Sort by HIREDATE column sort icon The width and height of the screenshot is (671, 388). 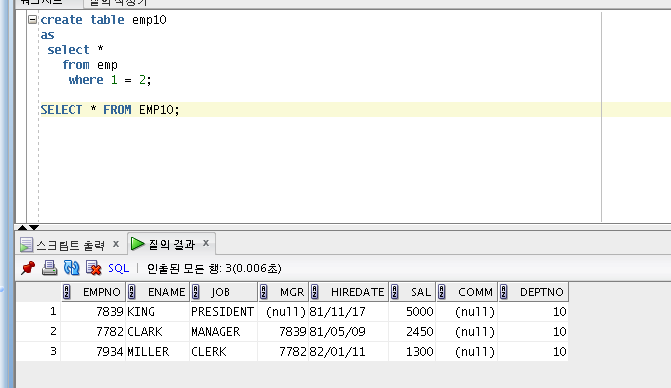(x=315, y=292)
